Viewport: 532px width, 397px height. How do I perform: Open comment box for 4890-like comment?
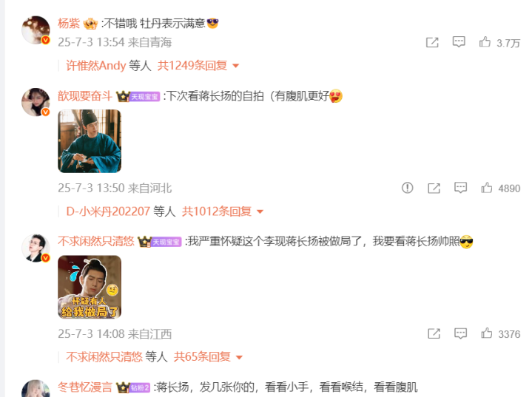[x=460, y=188]
